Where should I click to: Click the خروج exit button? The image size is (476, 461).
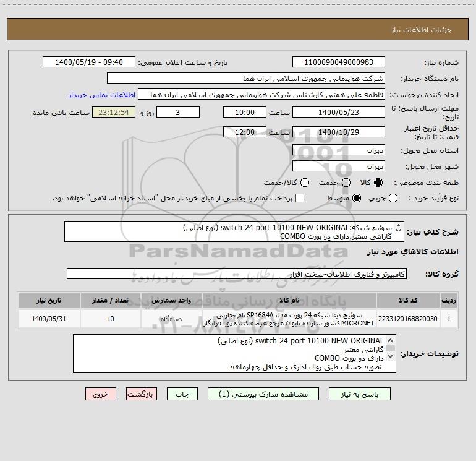coord(101,394)
